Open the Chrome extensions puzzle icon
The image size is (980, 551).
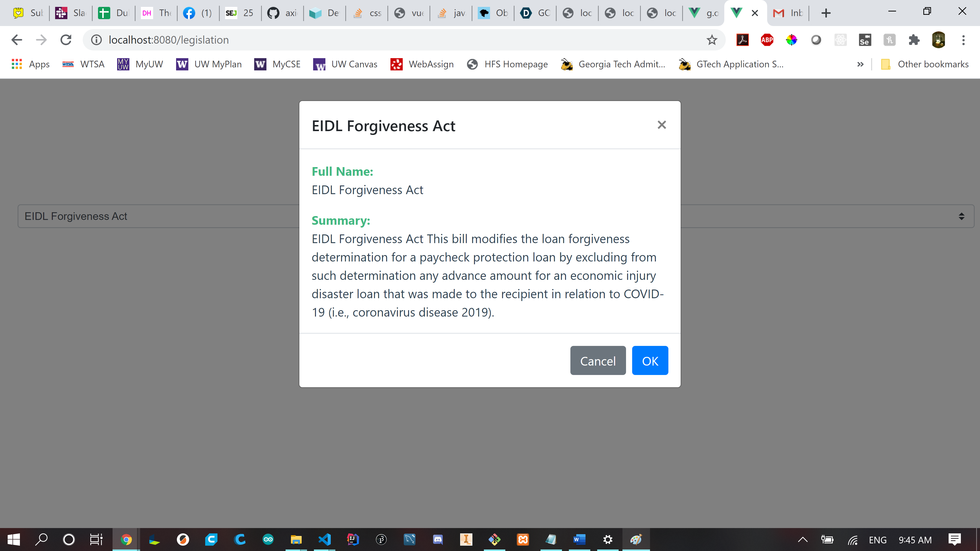coord(914,40)
